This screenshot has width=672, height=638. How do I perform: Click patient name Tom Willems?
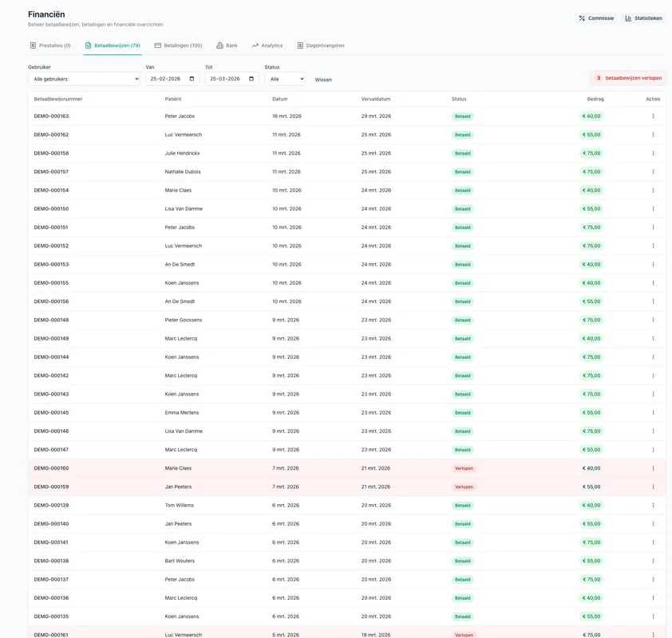point(179,506)
